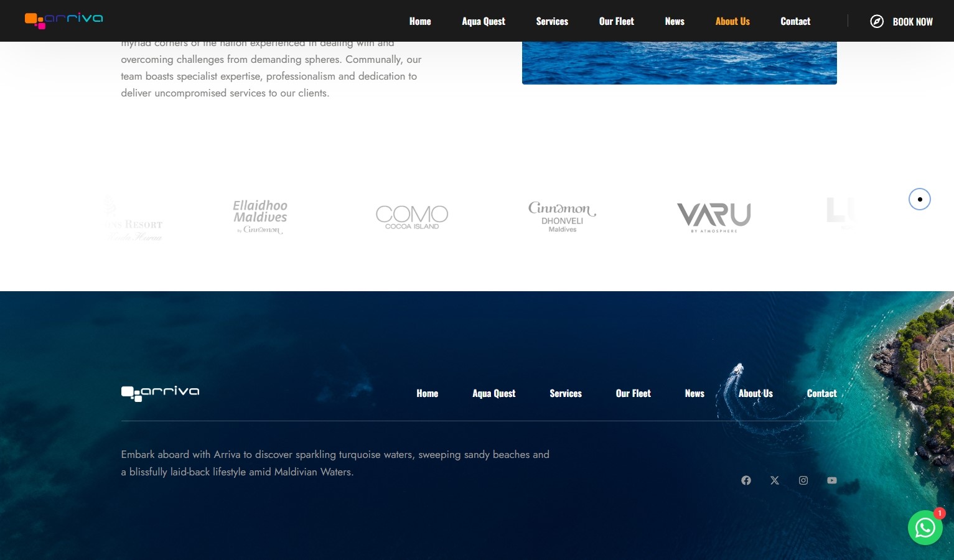
Task: Click the red notification badge on WhatsApp
Action: [940, 513]
